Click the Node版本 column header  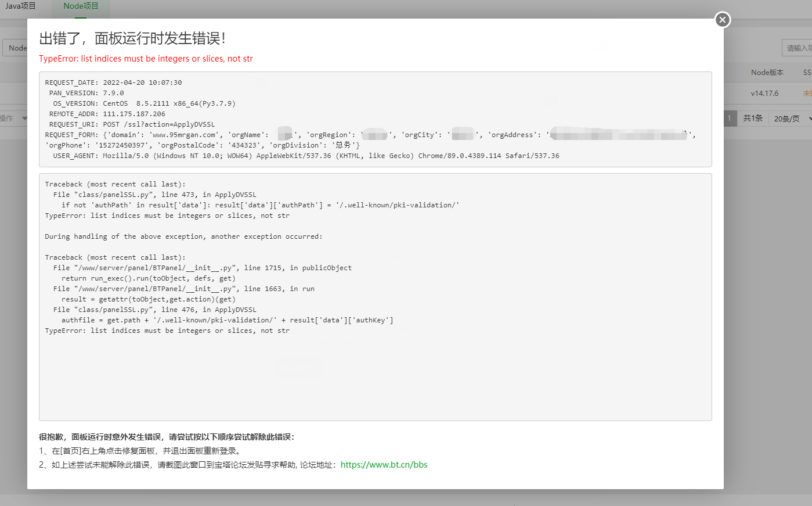pos(767,73)
